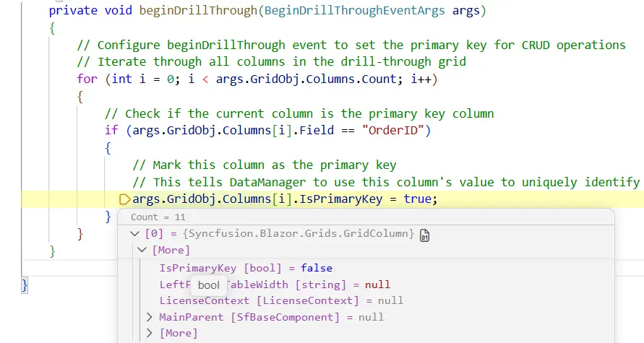Click the "OrderID" string literal

(393, 131)
